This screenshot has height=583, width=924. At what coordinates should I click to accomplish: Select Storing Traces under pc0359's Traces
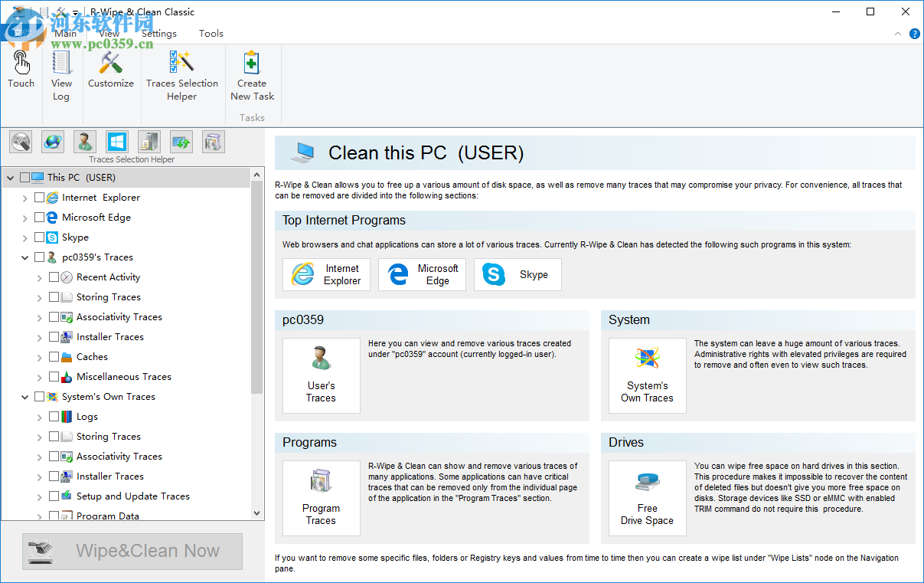[x=109, y=297]
